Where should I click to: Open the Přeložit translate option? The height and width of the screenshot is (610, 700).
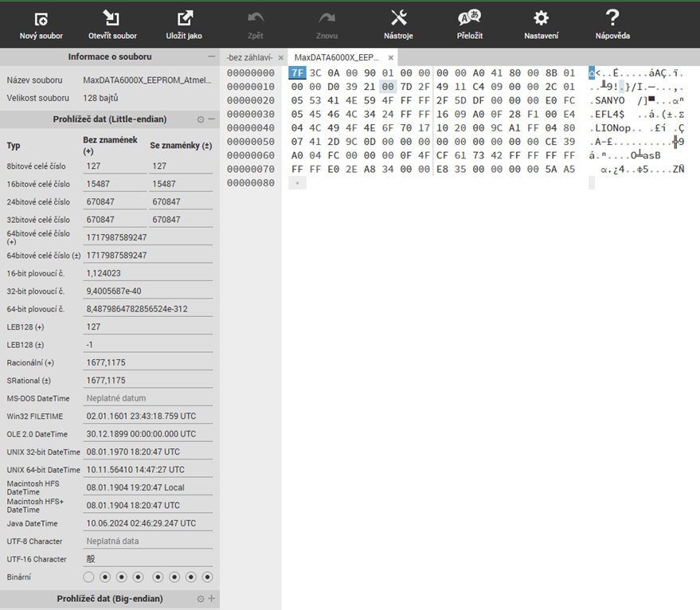pos(470,25)
